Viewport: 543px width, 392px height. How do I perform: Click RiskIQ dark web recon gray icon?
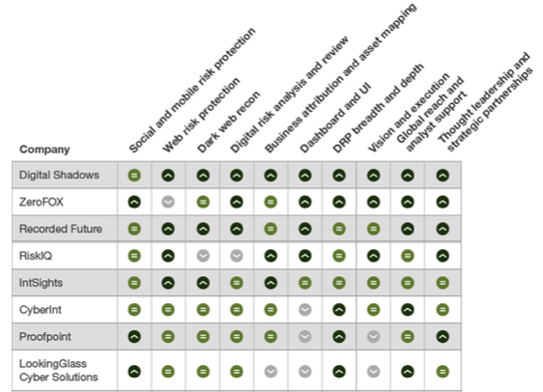tap(204, 256)
